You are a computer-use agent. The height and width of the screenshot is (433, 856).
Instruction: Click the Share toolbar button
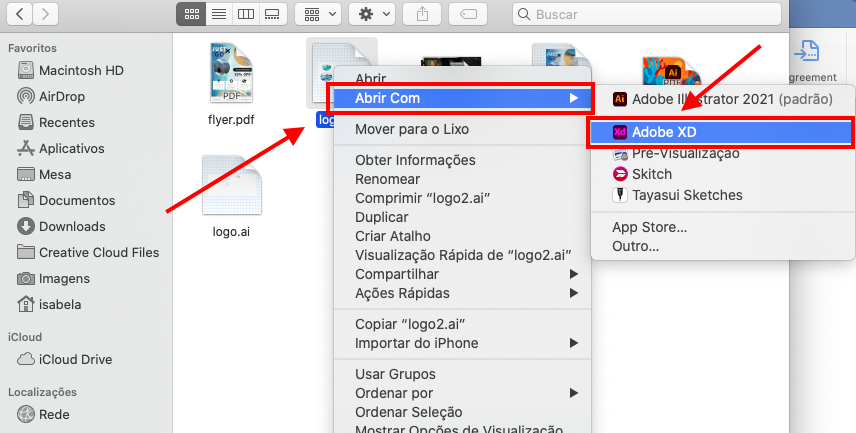422,14
